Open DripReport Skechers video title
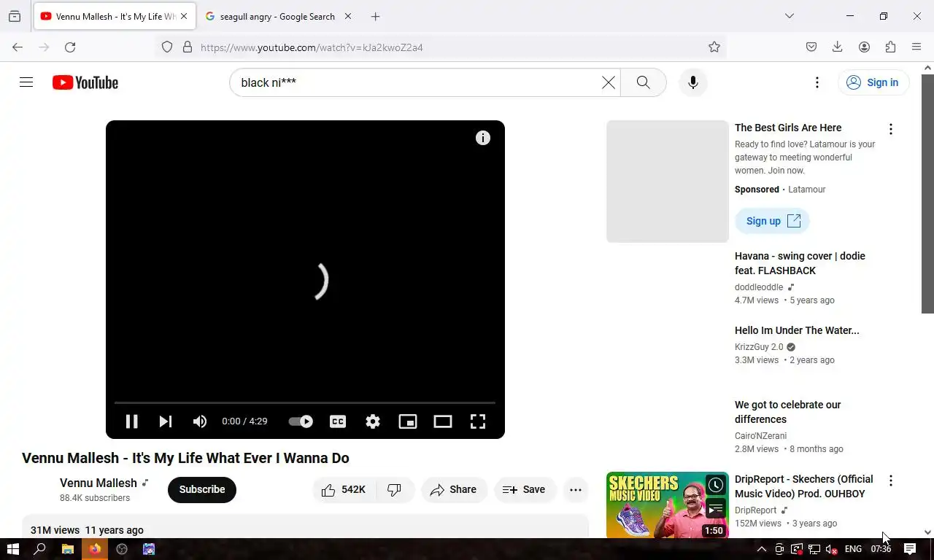This screenshot has width=934, height=560. point(803,486)
